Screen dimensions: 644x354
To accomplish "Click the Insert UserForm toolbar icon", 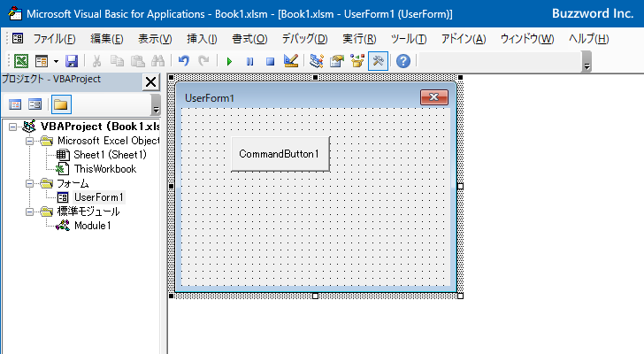I will [42, 61].
